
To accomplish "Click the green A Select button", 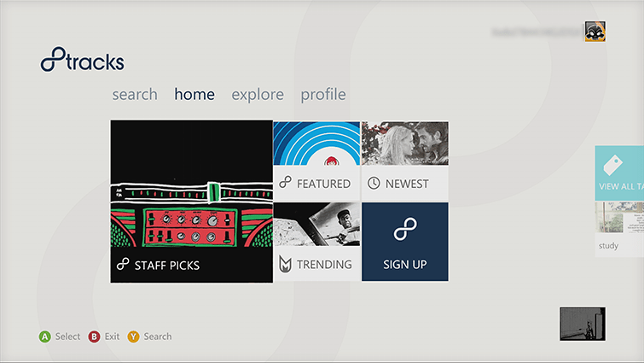I will click(x=44, y=337).
